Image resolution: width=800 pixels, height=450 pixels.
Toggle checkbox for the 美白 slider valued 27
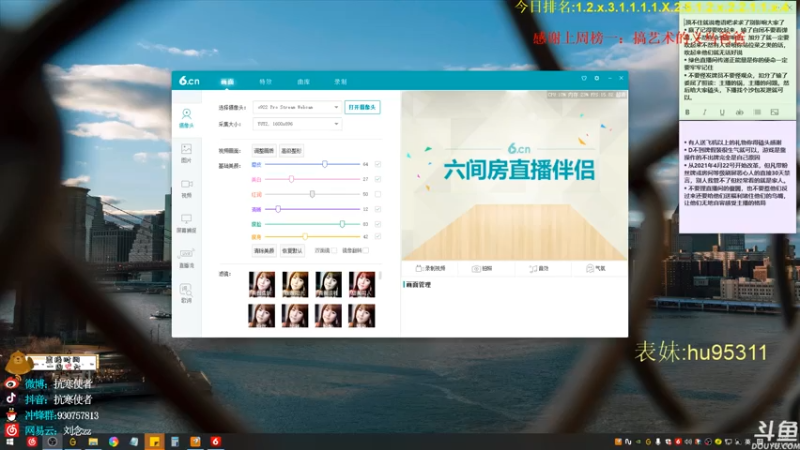[378, 179]
